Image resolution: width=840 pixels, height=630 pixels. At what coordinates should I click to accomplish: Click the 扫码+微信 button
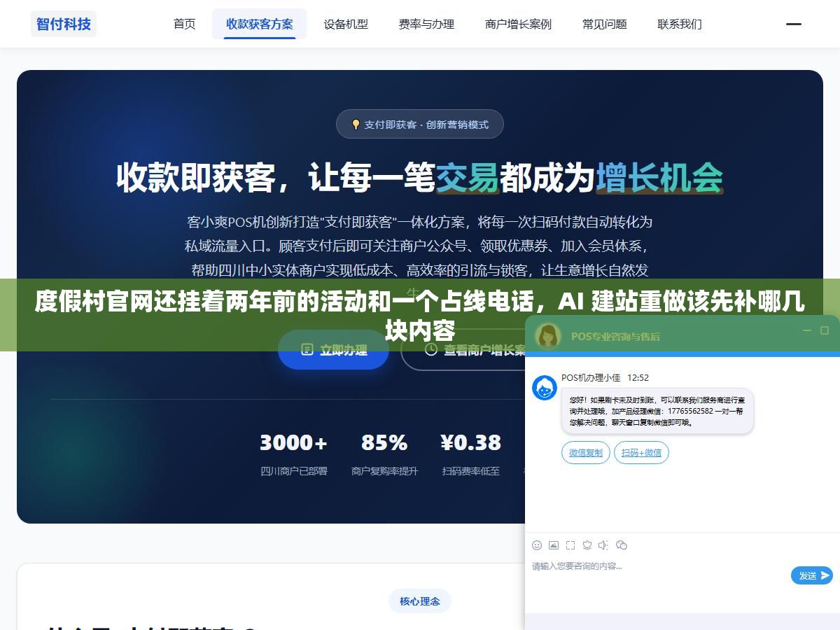point(641,453)
